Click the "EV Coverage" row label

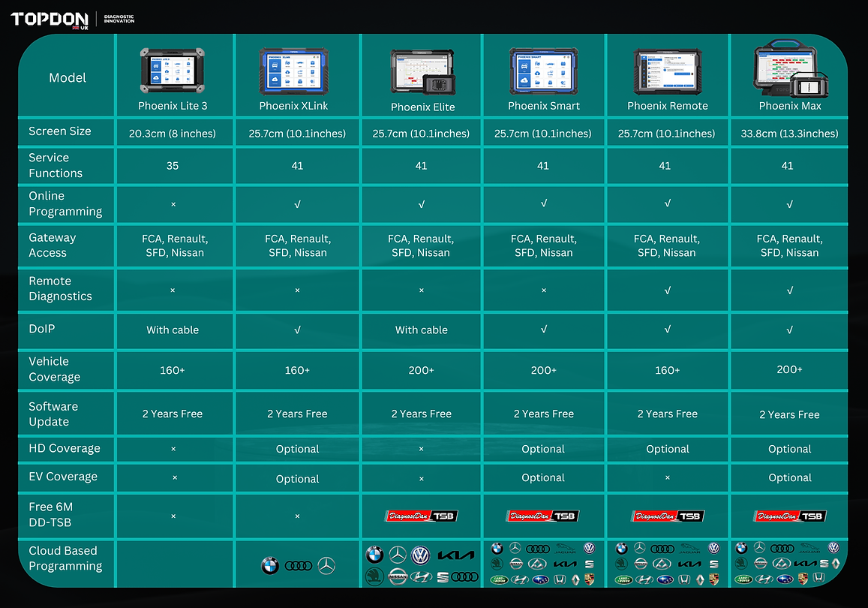point(62,477)
